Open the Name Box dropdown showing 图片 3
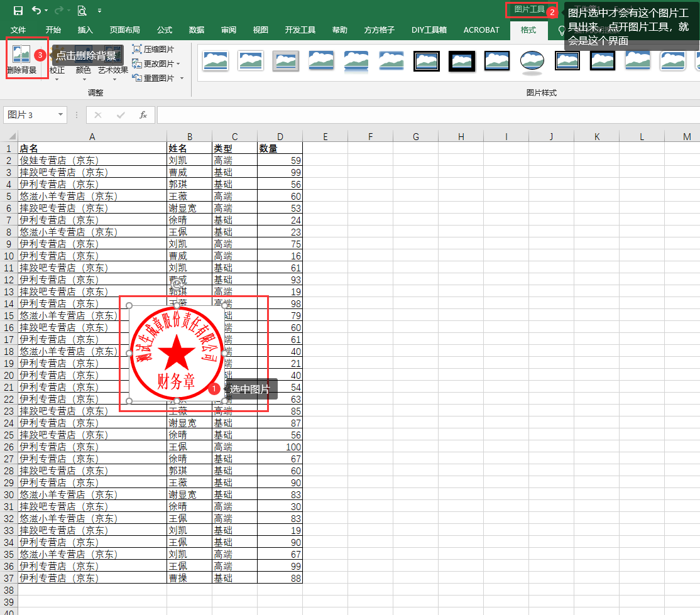Screen dimensions: 700x615 coord(60,115)
